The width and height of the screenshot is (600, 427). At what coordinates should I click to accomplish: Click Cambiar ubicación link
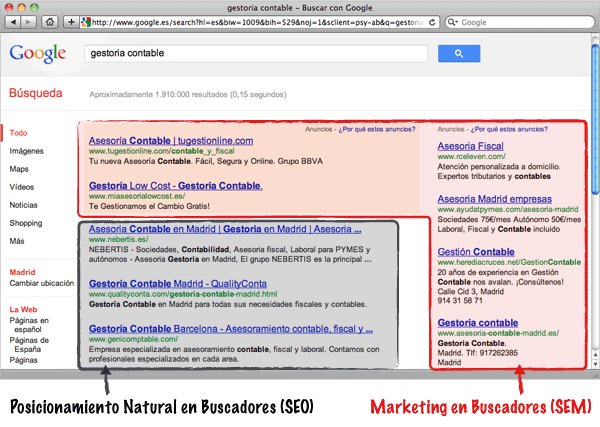coord(42,283)
